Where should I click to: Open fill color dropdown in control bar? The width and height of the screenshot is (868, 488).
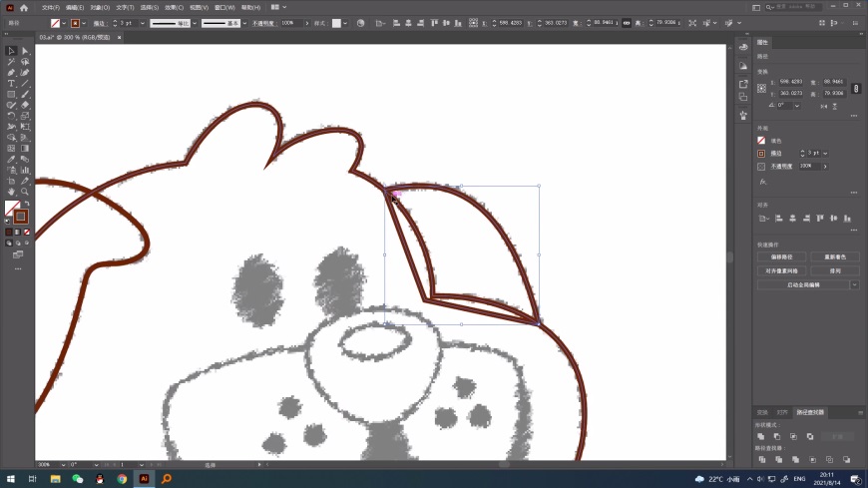pos(64,23)
